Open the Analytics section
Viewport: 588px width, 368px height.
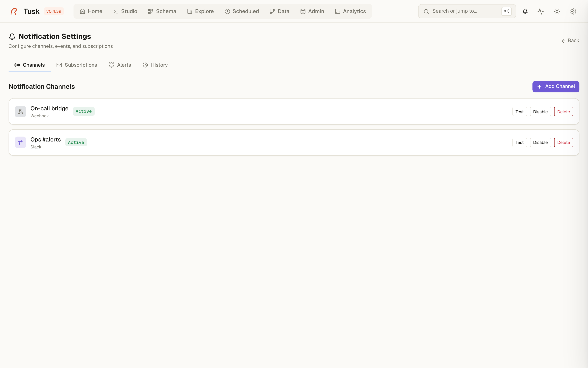coord(350,11)
